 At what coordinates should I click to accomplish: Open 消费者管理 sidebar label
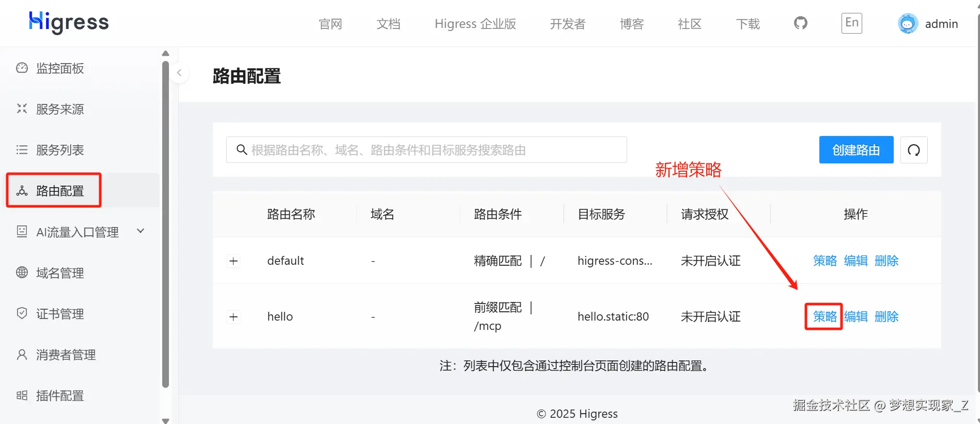pyautogui.click(x=66, y=355)
